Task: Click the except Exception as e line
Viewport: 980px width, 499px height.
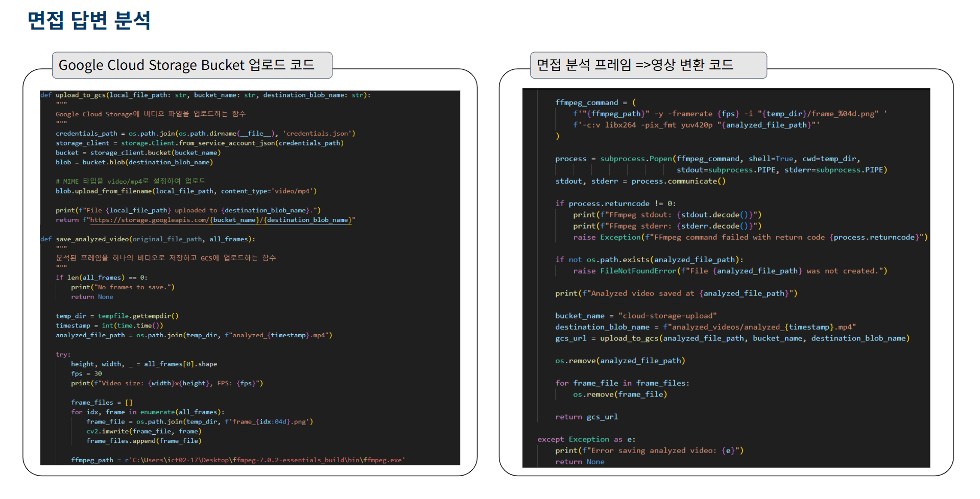Action: (586, 439)
